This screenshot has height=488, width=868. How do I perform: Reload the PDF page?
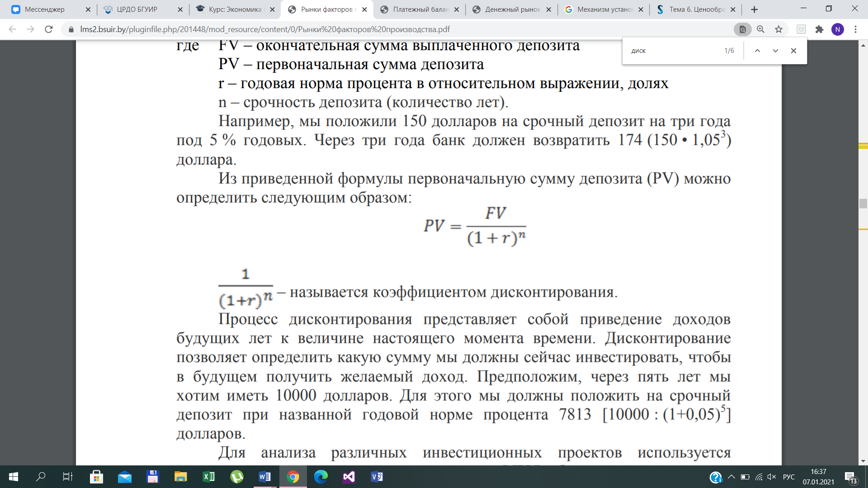pos(49,29)
